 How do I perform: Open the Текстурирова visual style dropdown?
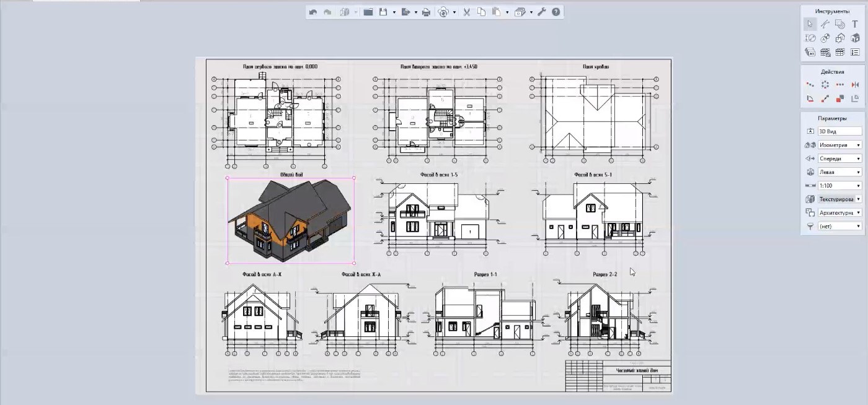pyautogui.click(x=840, y=199)
